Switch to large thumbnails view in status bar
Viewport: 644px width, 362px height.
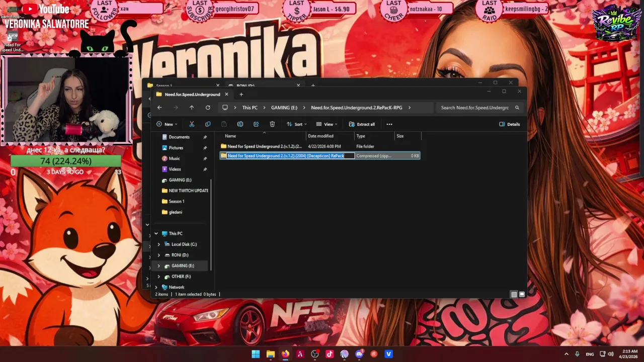point(522,294)
